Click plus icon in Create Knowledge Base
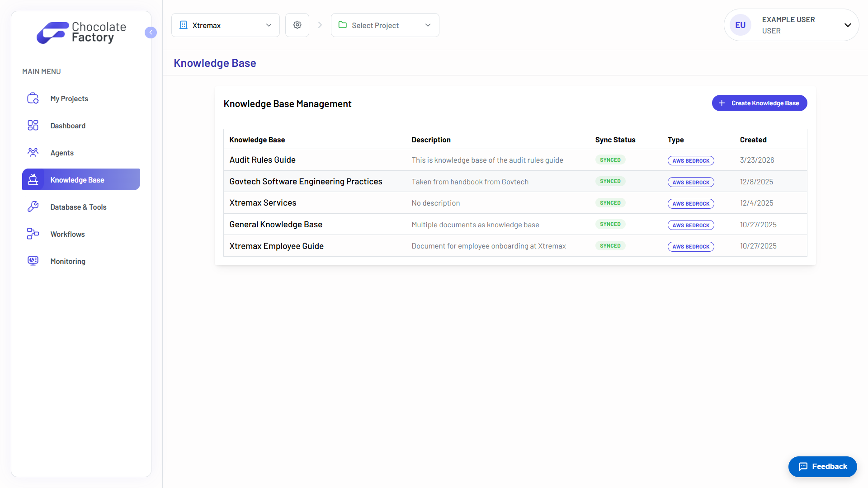The width and height of the screenshot is (868, 488). click(722, 103)
